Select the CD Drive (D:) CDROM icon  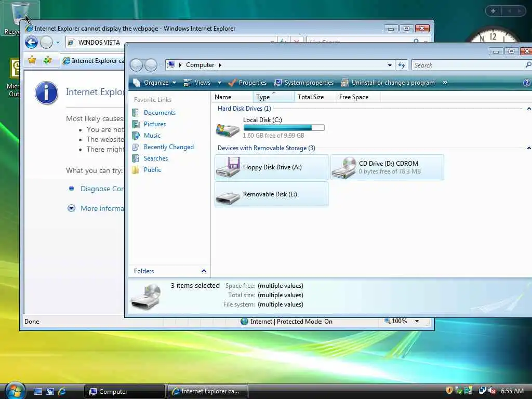(344, 167)
